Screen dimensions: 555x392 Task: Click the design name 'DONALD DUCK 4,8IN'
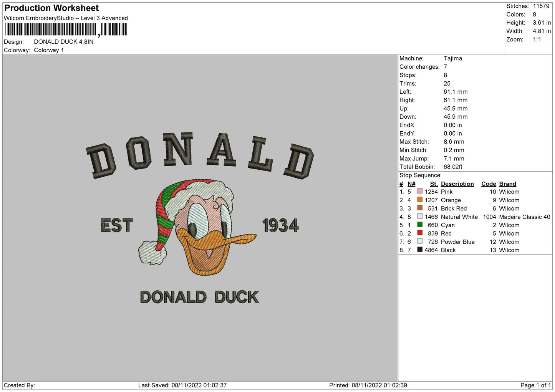[x=64, y=42]
